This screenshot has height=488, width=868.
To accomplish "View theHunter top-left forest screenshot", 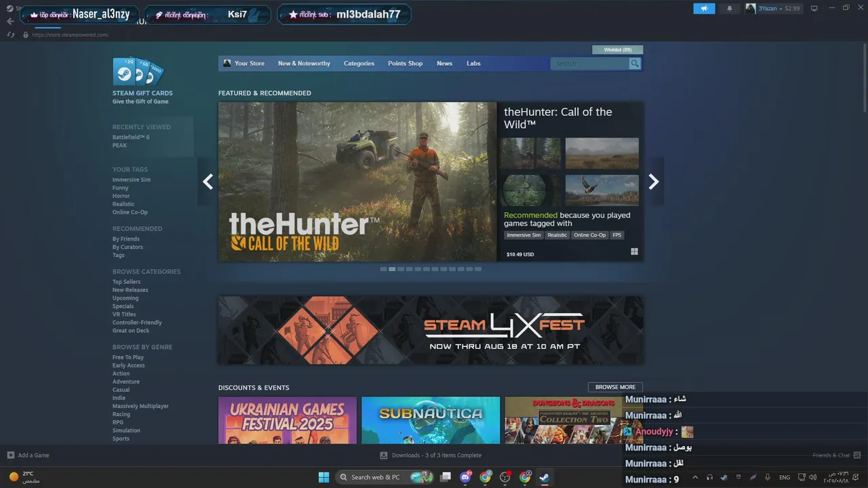I will pyautogui.click(x=530, y=153).
